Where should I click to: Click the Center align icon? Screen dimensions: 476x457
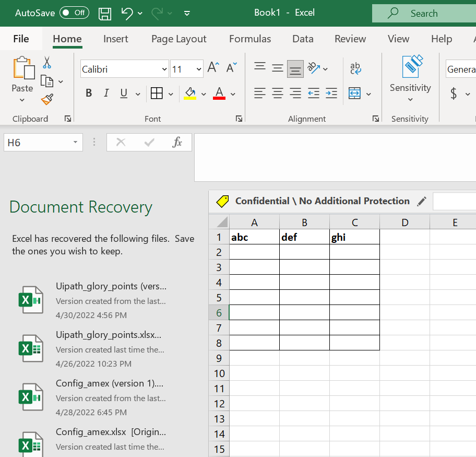(x=278, y=93)
